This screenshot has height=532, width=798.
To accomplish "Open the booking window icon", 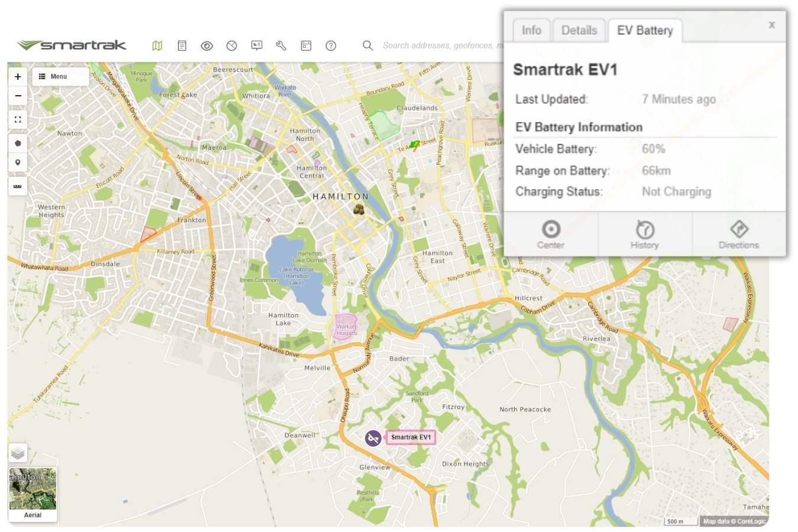I will point(306,46).
